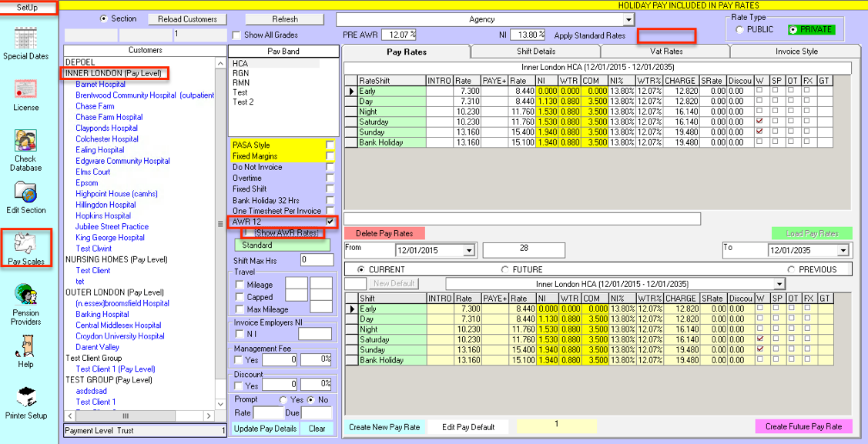
Task: Open the To date dropdown
Action: (842, 251)
